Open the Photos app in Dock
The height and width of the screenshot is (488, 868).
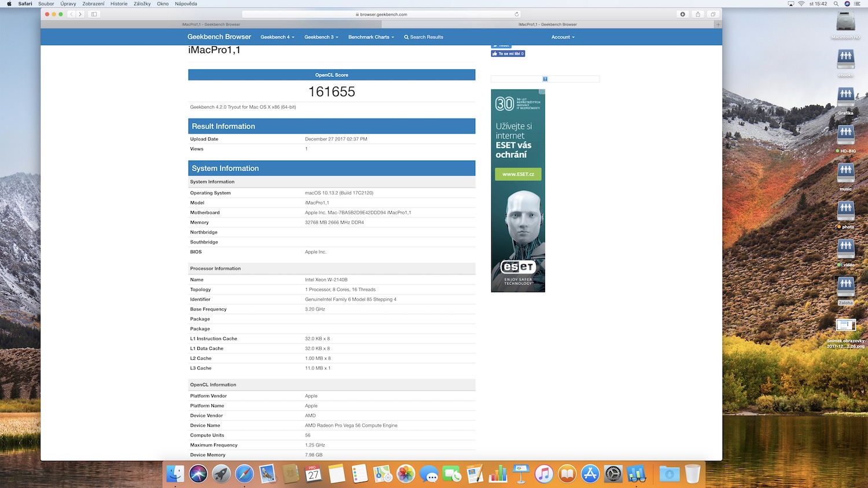point(406,474)
